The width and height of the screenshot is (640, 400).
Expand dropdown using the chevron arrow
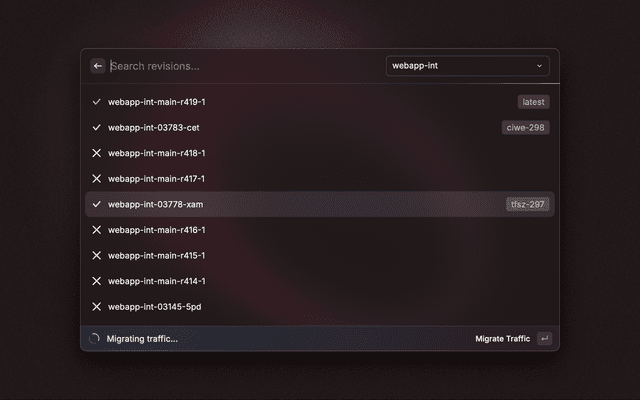pyautogui.click(x=539, y=66)
